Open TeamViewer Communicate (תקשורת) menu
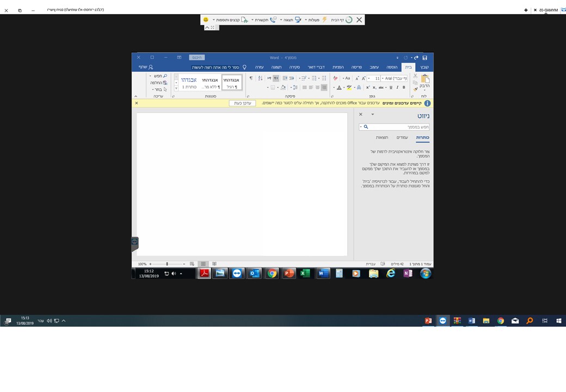 tap(264, 20)
